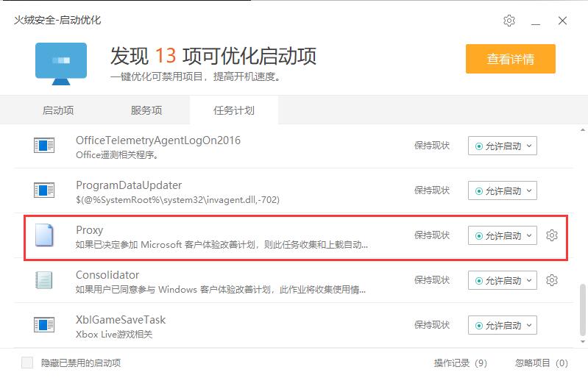Click the Consolidator document icon
This screenshot has width=588, height=378.
(x=44, y=280)
